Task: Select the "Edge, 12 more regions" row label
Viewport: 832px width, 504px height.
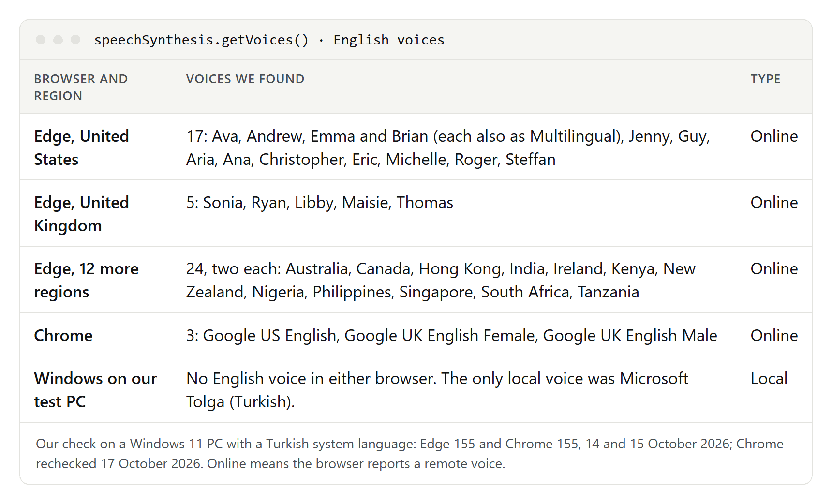Action: tap(87, 280)
